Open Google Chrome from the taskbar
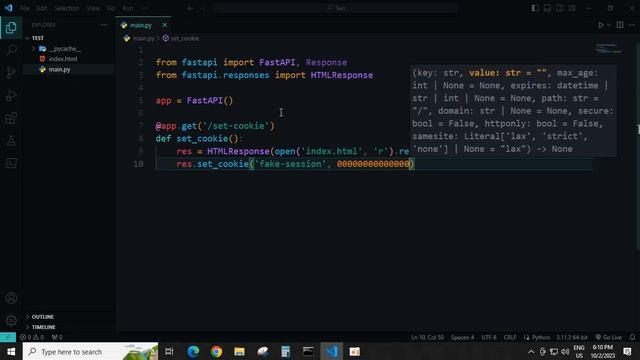The image size is (640, 360). pos(216,351)
